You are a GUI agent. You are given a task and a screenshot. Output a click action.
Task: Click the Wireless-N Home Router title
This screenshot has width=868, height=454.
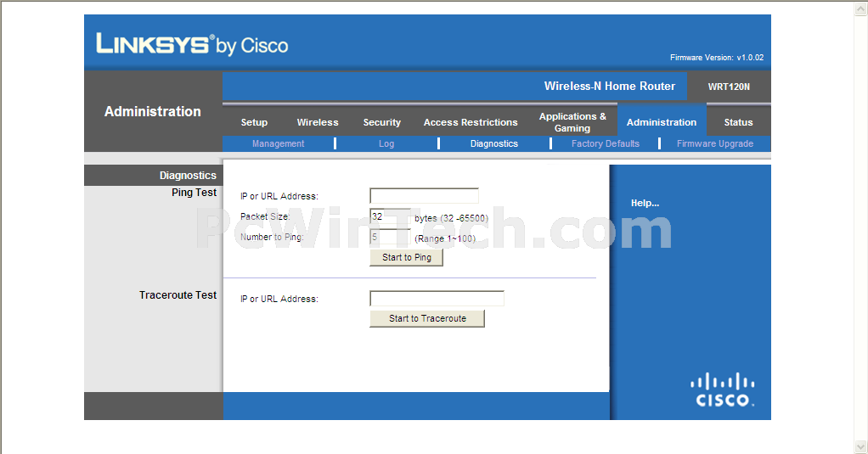(610, 86)
